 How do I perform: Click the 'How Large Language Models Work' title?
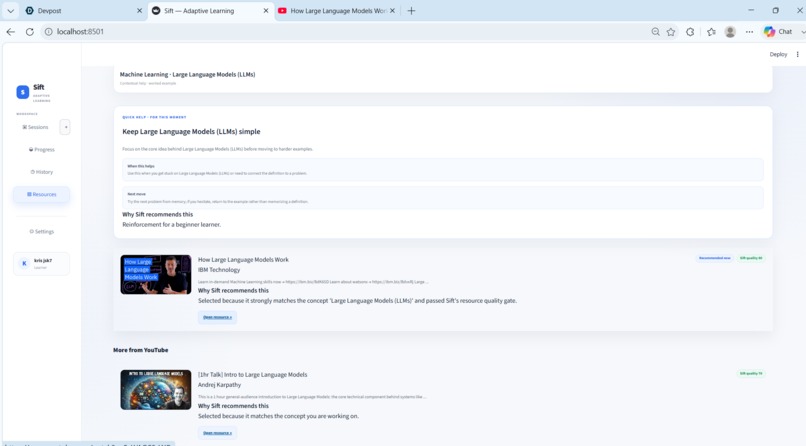click(243, 260)
